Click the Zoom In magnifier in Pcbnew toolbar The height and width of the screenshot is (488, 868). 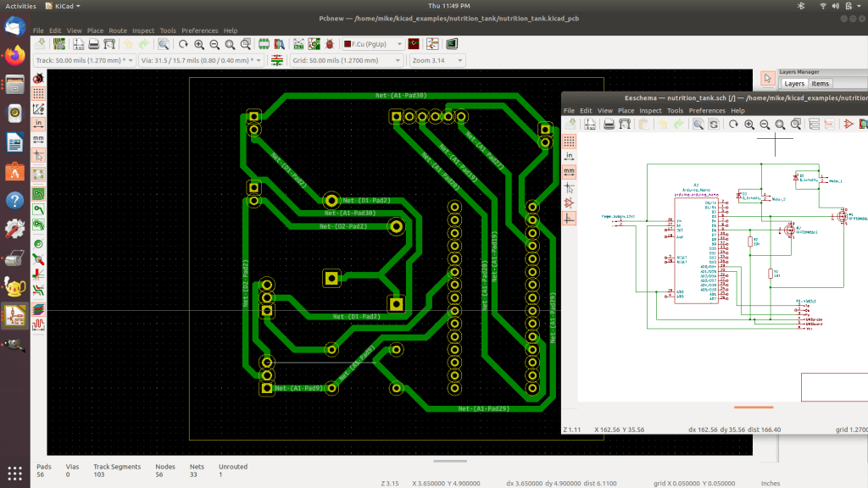pos(198,43)
